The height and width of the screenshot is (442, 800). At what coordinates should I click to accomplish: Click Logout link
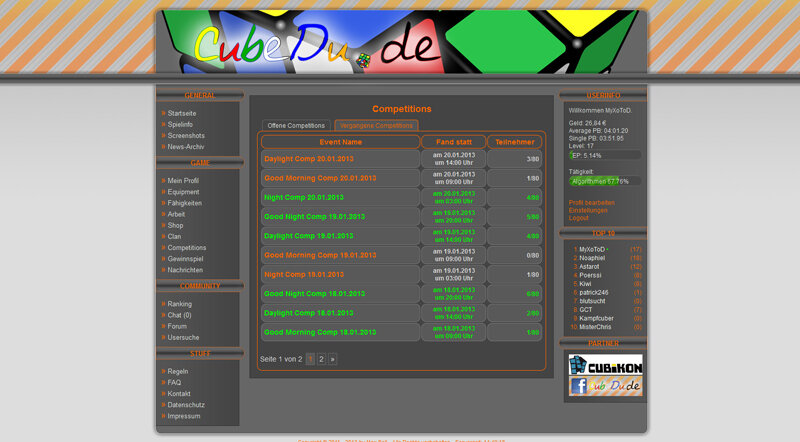(x=579, y=218)
